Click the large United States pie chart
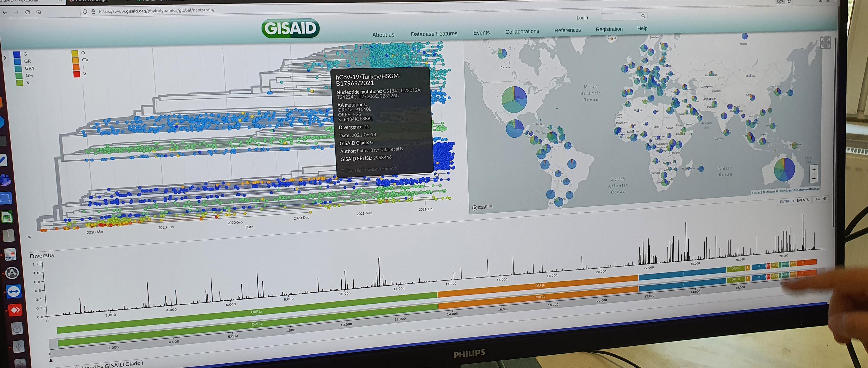 point(514,99)
